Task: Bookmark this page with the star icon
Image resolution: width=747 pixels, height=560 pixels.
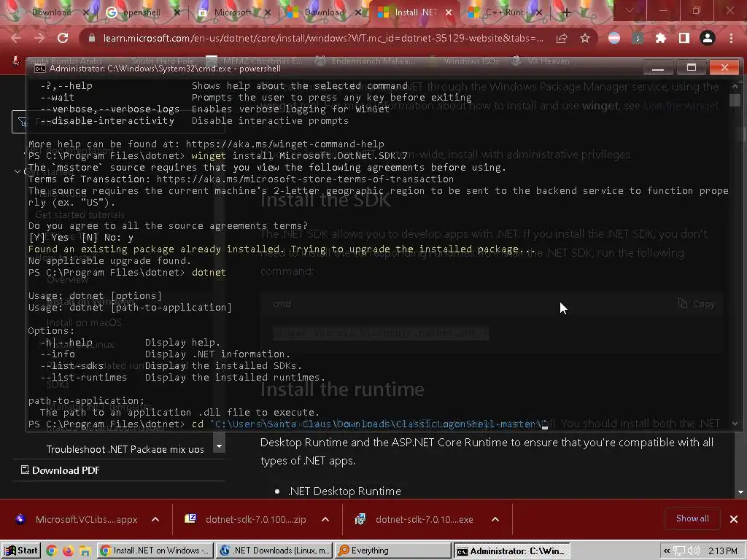Action: pyautogui.click(x=585, y=38)
